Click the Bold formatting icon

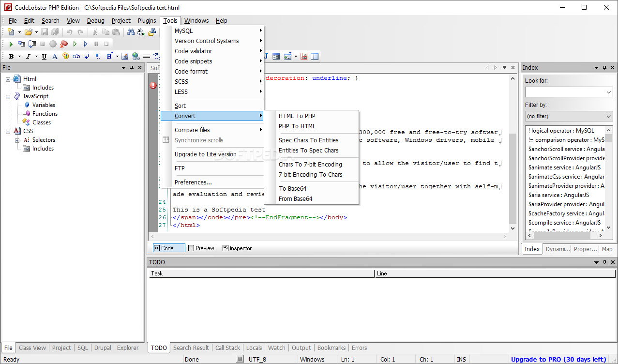[x=11, y=56]
